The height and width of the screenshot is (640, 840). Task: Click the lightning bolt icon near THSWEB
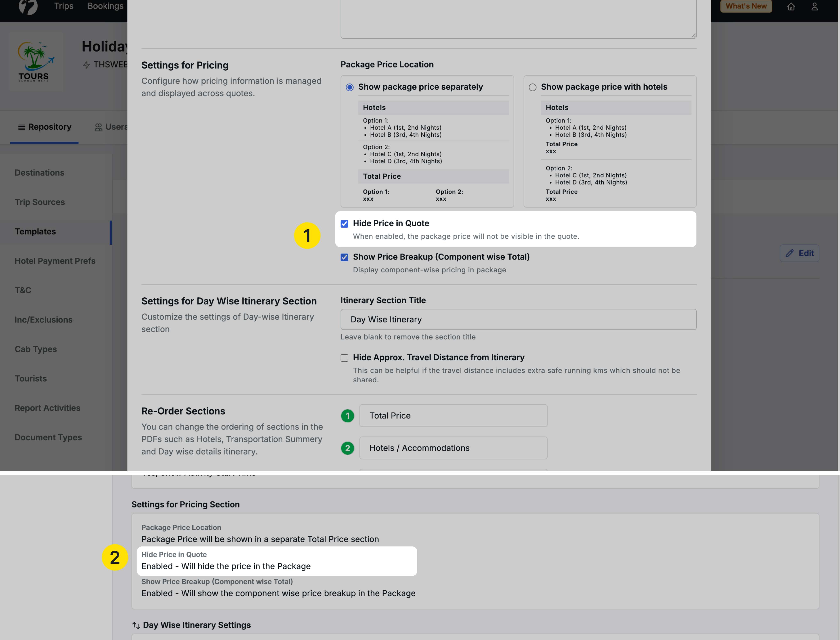tap(86, 65)
